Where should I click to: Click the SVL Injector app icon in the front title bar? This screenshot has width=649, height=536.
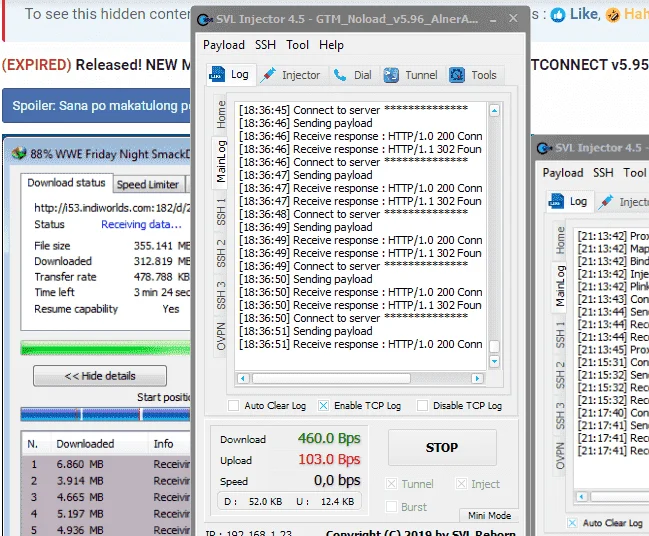pos(205,19)
